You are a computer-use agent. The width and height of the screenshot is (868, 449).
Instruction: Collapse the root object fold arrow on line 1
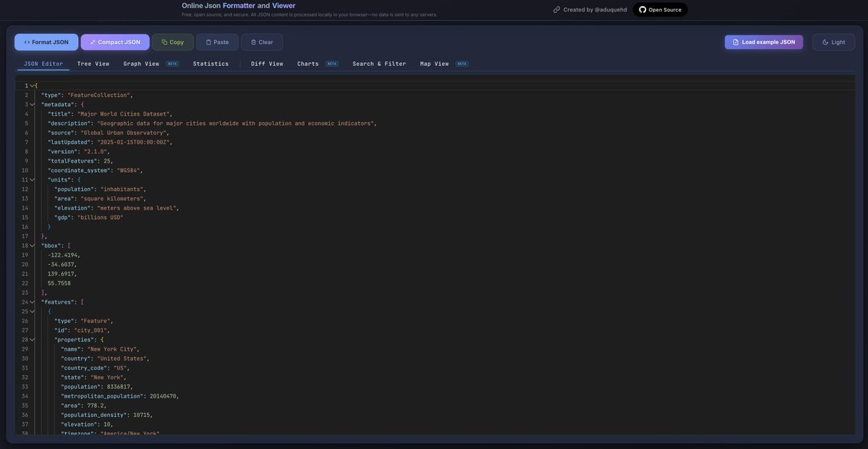pyautogui.click(x=32, y=86)
